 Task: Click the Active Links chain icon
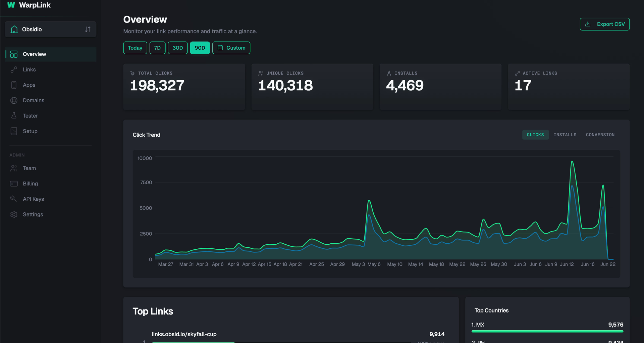(x=517, y=73)
